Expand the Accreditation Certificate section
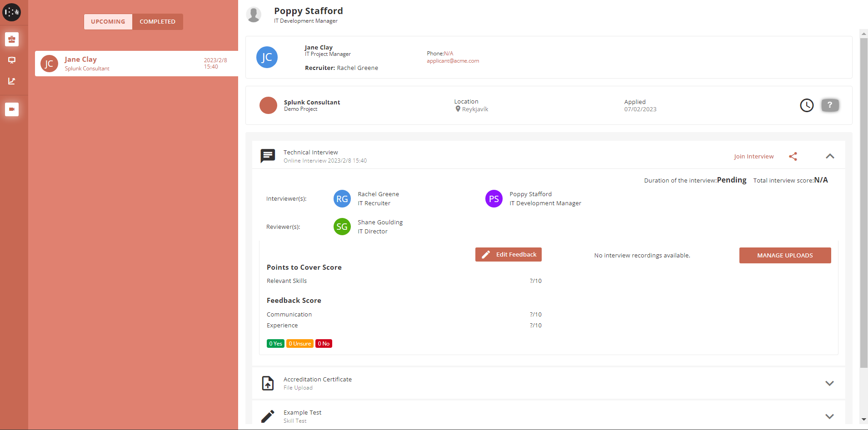The height and width of the screenshot is (430, 868). pyautogui.click(x=829, y=383)
